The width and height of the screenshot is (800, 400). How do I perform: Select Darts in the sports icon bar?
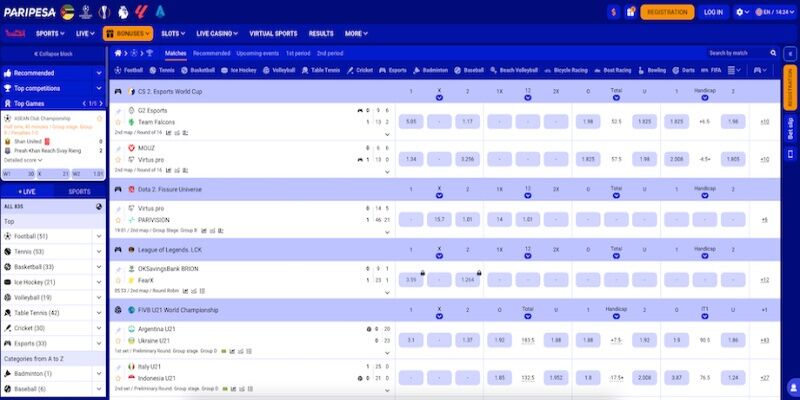tap(684, 70)
